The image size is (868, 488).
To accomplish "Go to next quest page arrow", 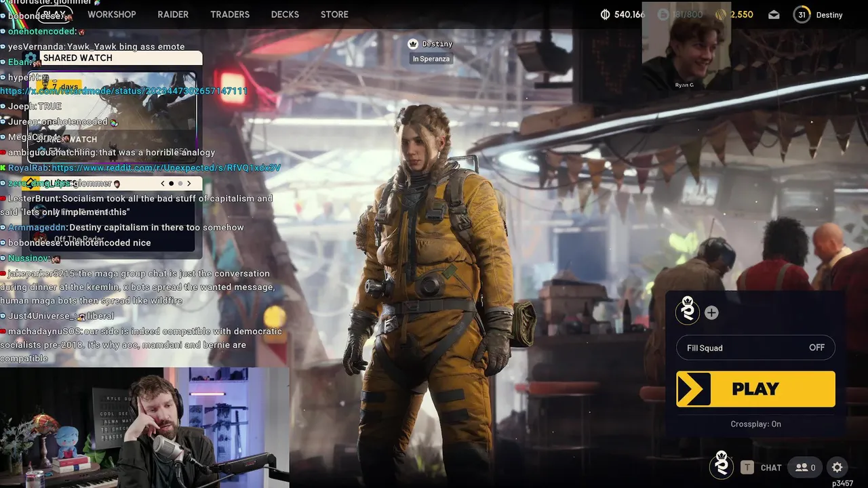I will pos(189,184).
